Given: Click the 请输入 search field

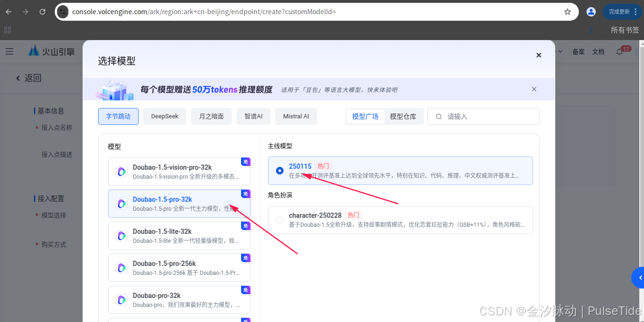Looking at the screenshot, I should pyautogui.click(x=483, y=116).
